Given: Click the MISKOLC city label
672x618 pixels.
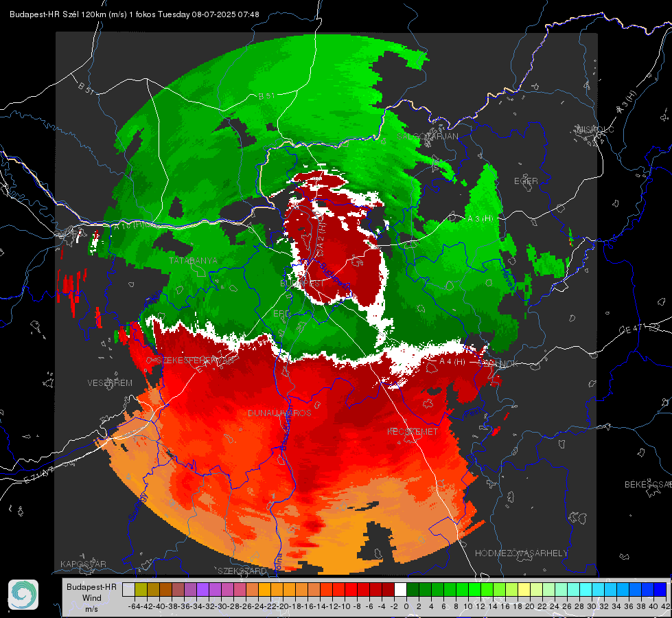Looking at the screenshot, I should point(595,129).
